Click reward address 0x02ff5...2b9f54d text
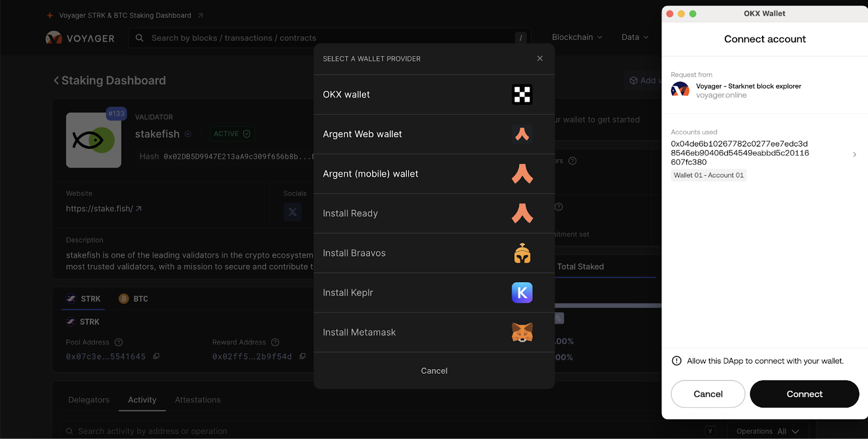 (x=252, y=357)
